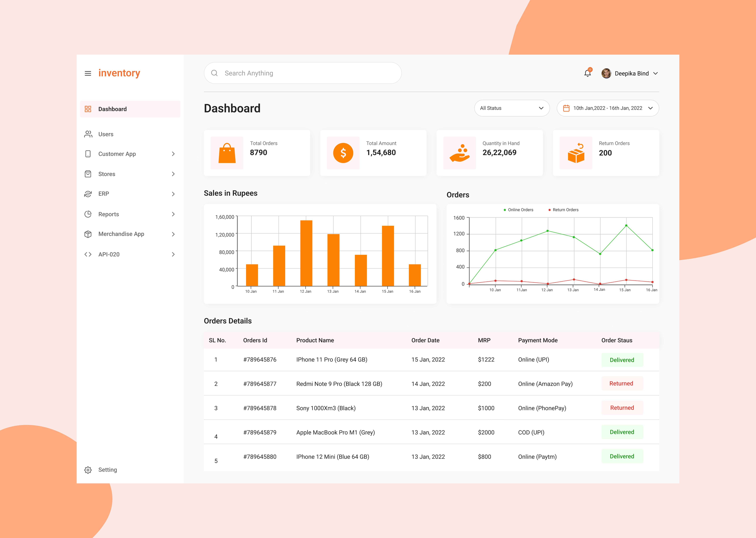The width and height of the screenshot is (756, 538).
Task: Click the IPhone 11 Pro (Grey 64 GB) cell
Action: click(x=332, y=360)
